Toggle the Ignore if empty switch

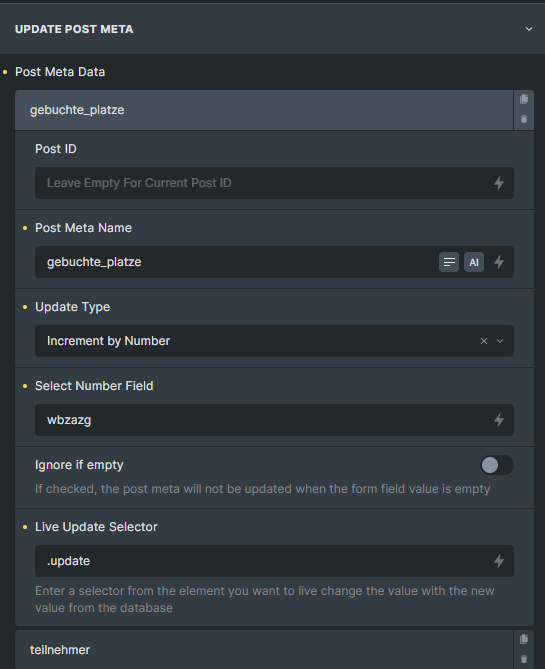tap(497, 465)
